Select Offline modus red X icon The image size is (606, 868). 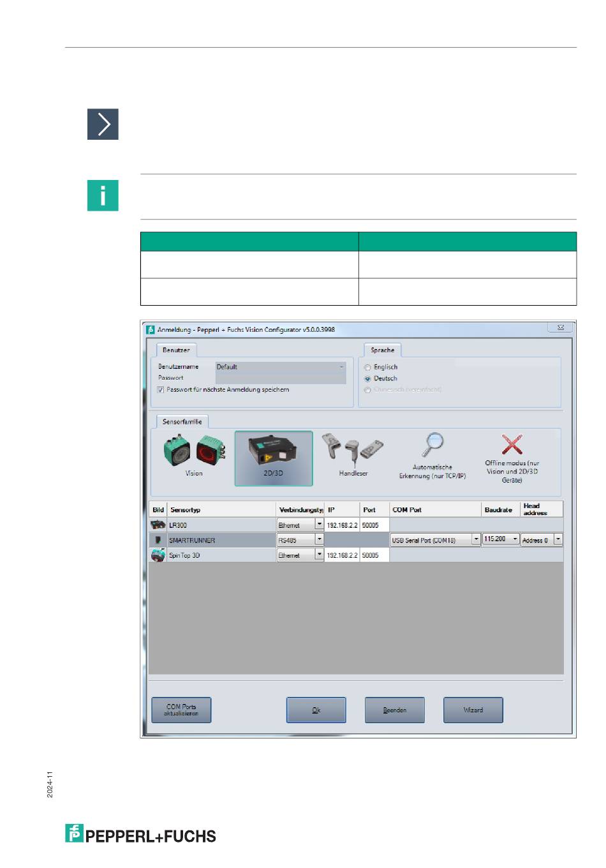pos(512,445)
